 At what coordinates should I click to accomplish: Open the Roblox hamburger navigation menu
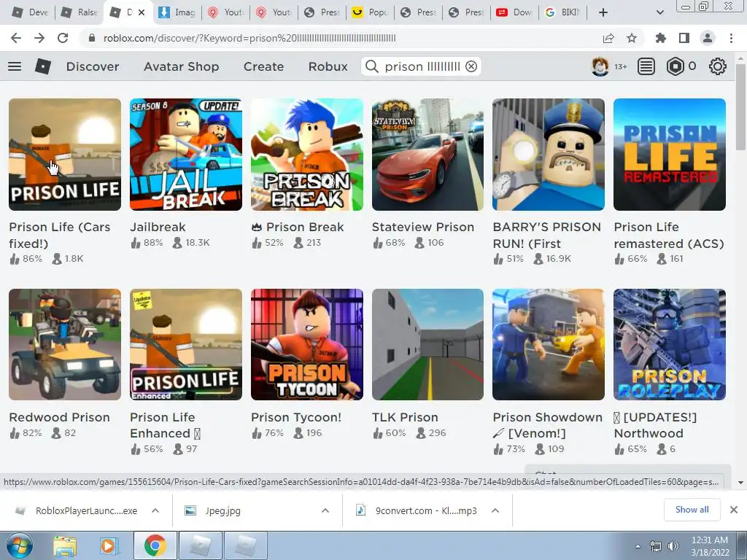click(x=15, y=66)
